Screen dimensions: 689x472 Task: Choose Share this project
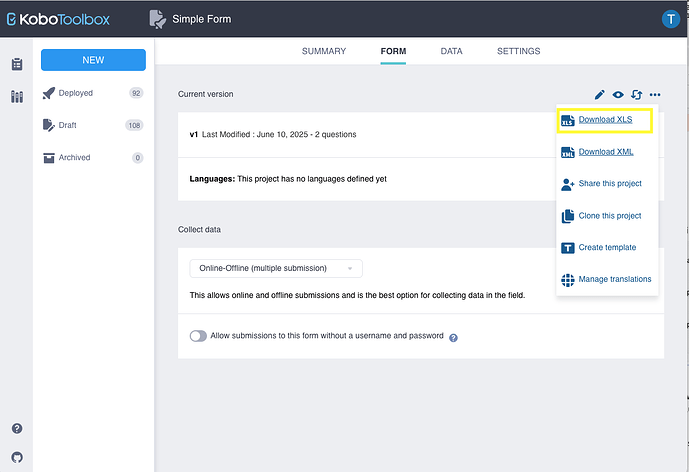tap(610, 184)
